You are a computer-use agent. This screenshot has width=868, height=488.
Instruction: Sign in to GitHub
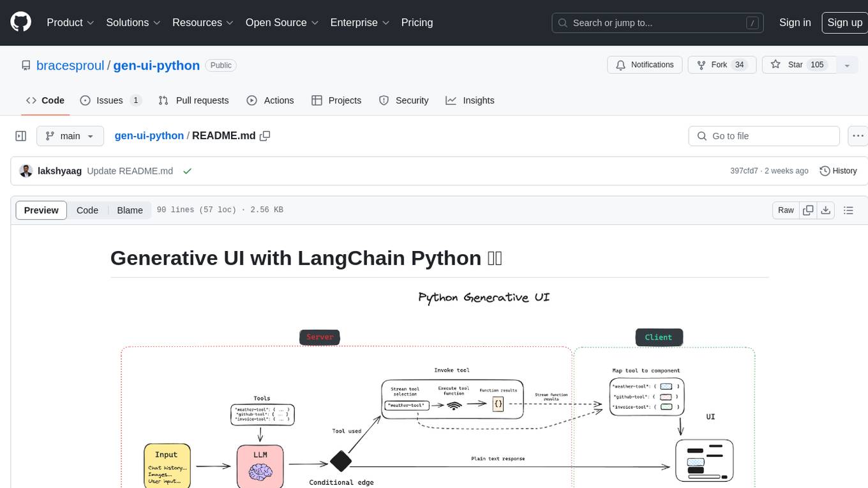(x=795, y=22)
